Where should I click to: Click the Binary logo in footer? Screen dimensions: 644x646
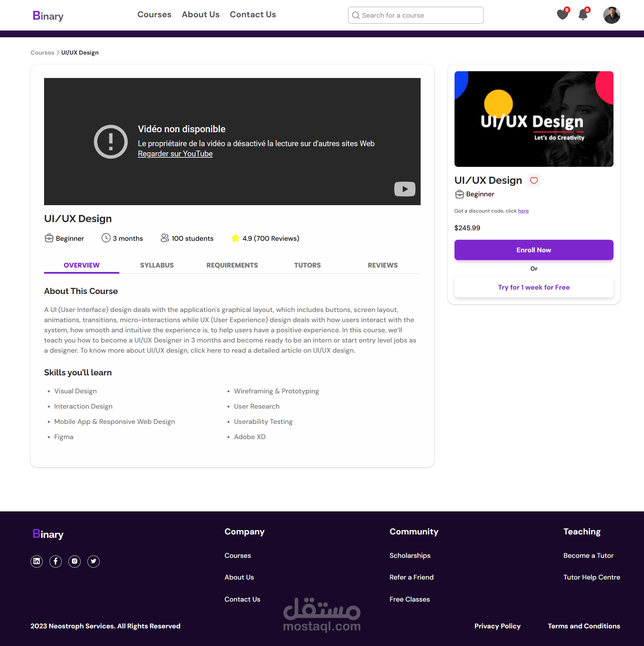tap(48, 534)
